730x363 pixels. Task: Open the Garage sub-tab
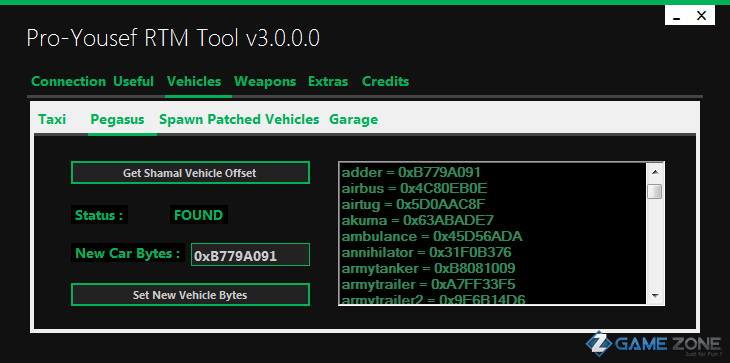(353, 120)
